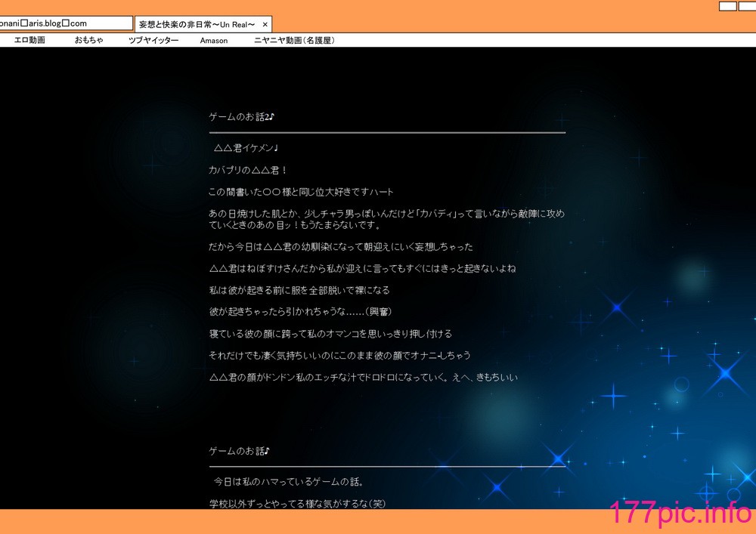
Task: Click the line starting だから今日は△△君の幼馴染
Action: coord(341,247)
